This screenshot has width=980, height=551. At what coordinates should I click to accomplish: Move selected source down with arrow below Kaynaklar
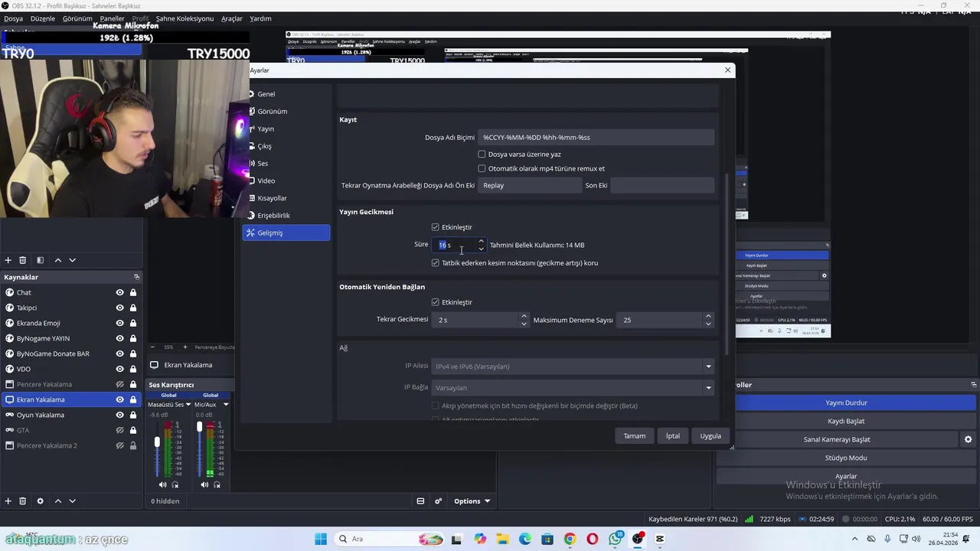[73, 501]
